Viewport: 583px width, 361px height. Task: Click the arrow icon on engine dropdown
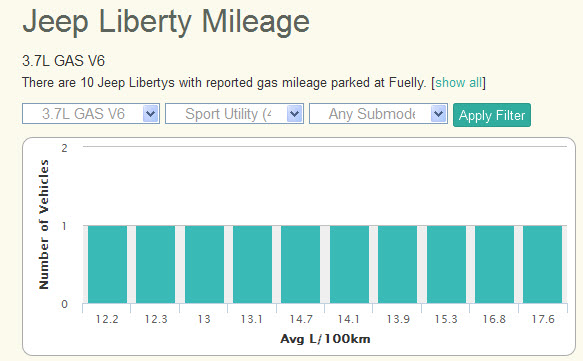[x=151, y=114]
